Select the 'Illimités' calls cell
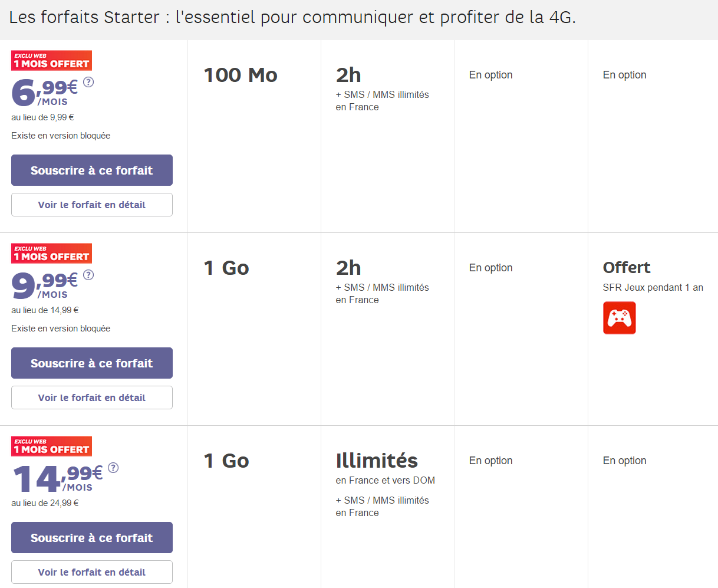This screenshot has height=588, width=718. pos(377,461)
